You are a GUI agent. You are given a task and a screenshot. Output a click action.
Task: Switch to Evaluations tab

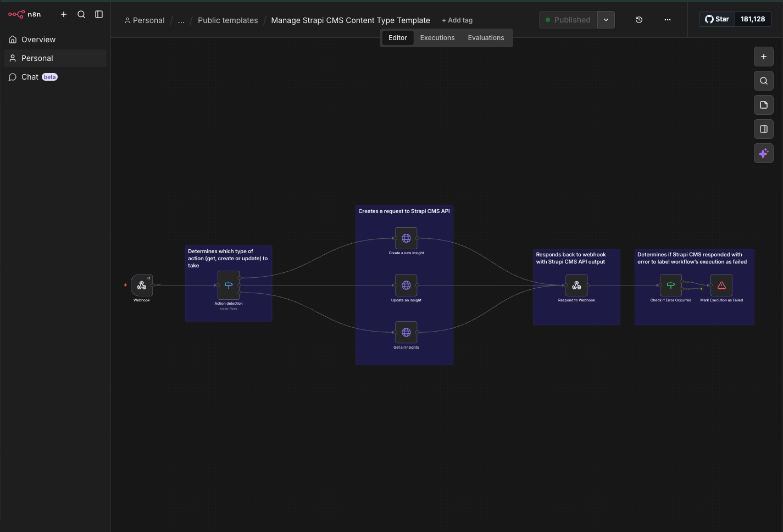(486, 38)
